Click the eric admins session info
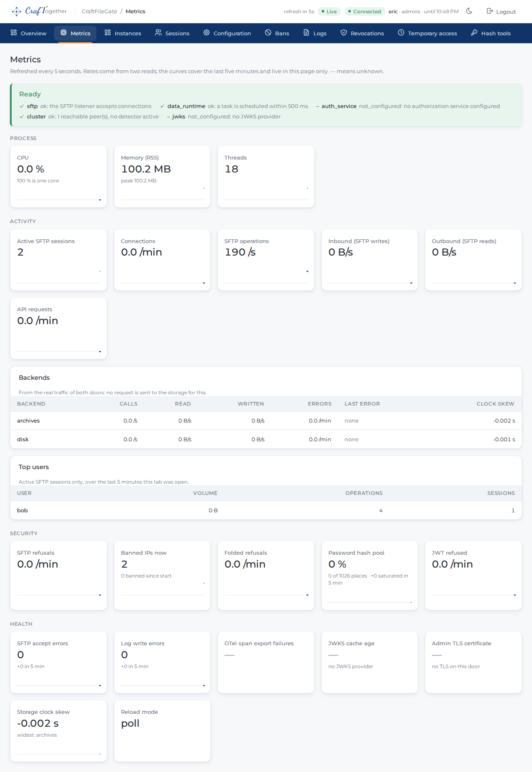This screenshot has width=532, height=772. (424, 11)
